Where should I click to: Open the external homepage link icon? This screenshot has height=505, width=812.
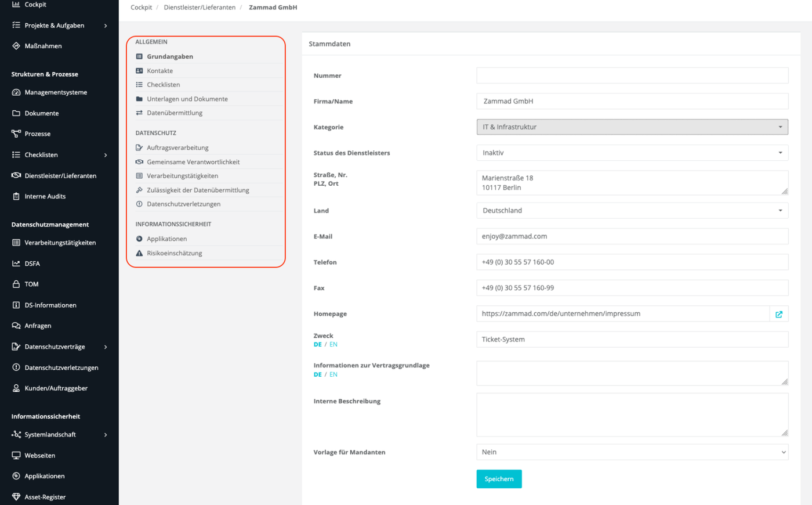point(778,314)
